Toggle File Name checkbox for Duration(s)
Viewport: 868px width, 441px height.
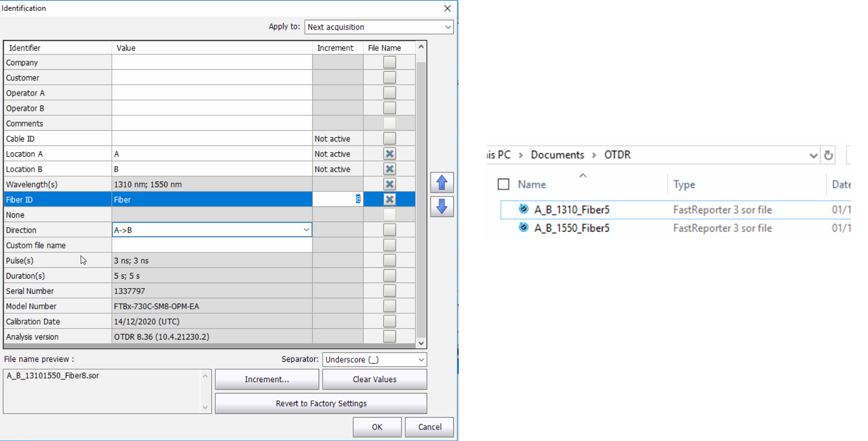[389, 276]
